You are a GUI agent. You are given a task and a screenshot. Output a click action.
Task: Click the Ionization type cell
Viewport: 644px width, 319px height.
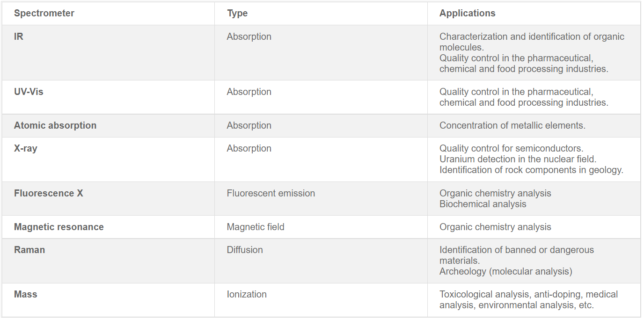tap(247, 294)
